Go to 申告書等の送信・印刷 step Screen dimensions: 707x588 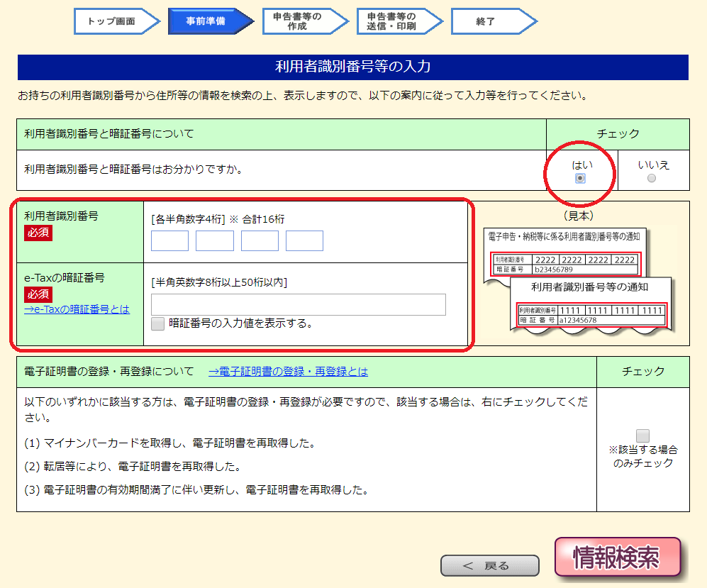click(x=399, y=21)
